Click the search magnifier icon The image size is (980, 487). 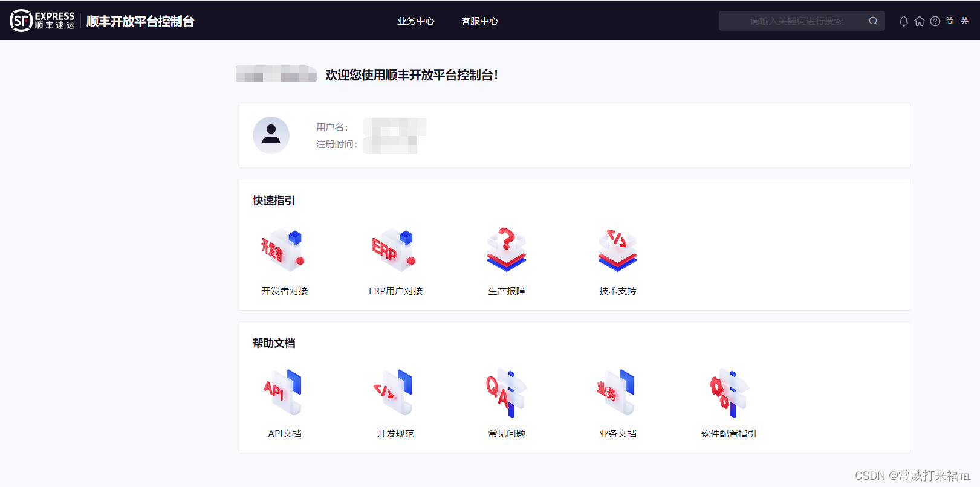pos(873,21)
